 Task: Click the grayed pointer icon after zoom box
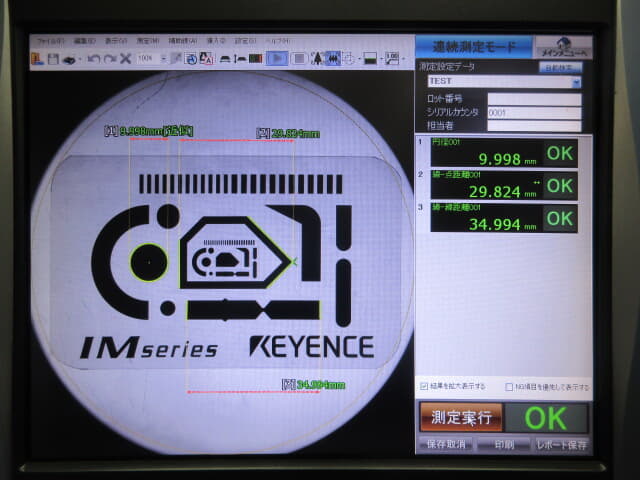tap(176, 59)
